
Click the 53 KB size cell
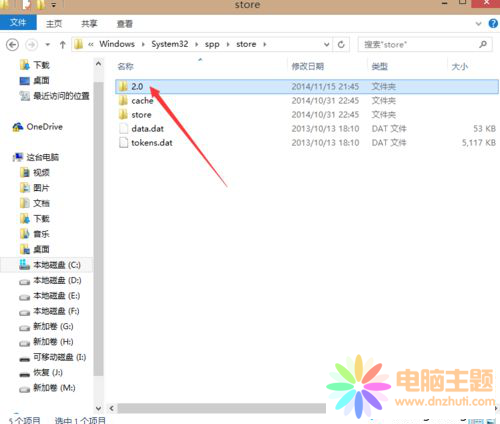click(x=485, y=129)
